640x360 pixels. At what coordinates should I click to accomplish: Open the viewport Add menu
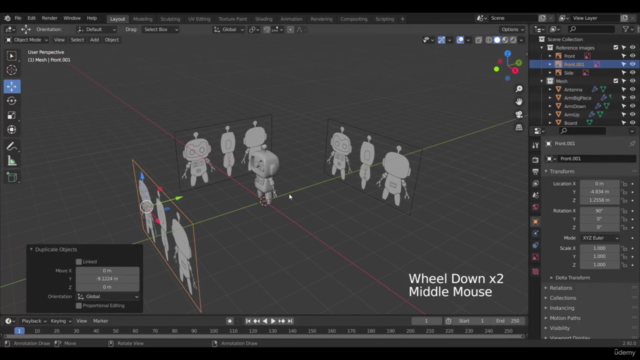pos(94,40)
